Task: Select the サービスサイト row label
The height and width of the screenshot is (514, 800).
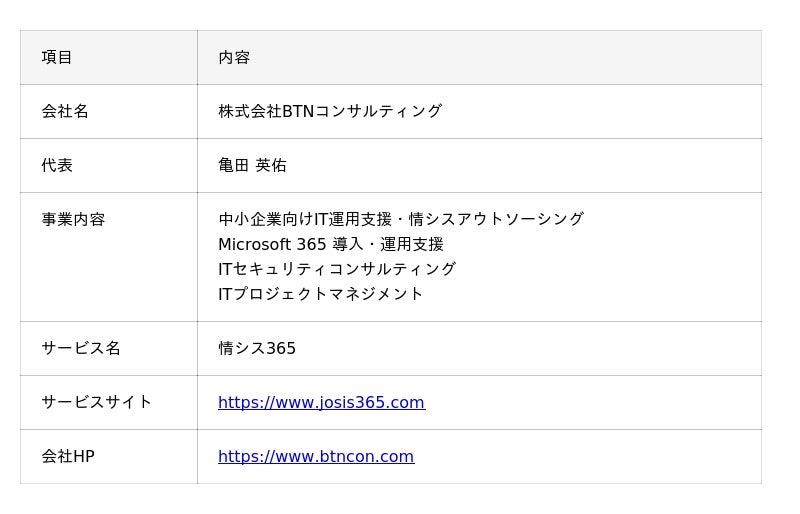Action: click(x=97, y=402)
